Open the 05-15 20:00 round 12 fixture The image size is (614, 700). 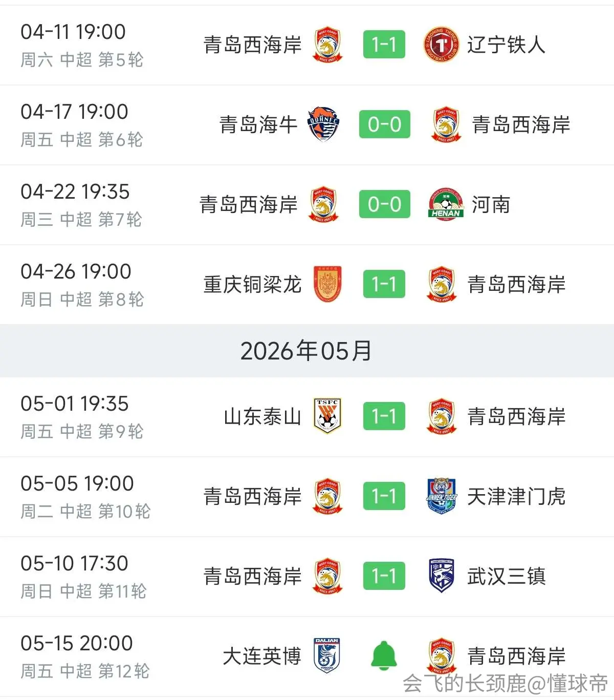tap(307, 656)
